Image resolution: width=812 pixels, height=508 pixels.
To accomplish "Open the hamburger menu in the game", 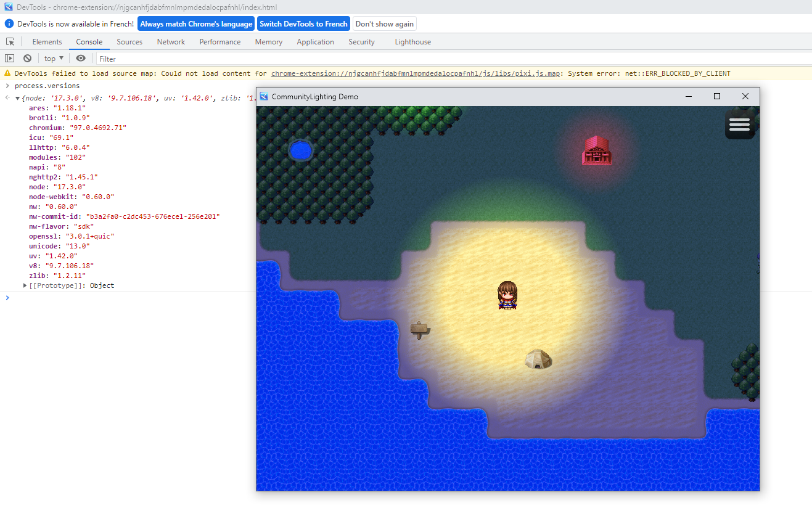I will [739, 125].
